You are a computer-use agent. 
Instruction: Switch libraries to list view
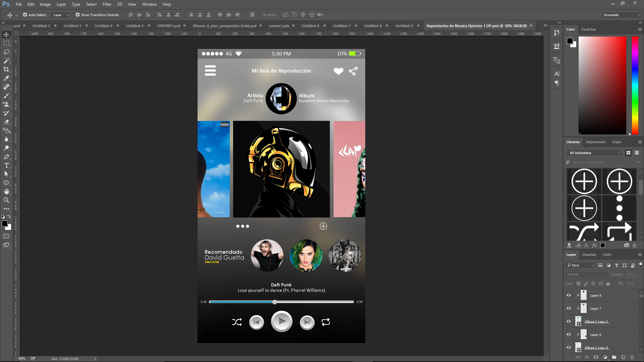[x=637, y=153]
